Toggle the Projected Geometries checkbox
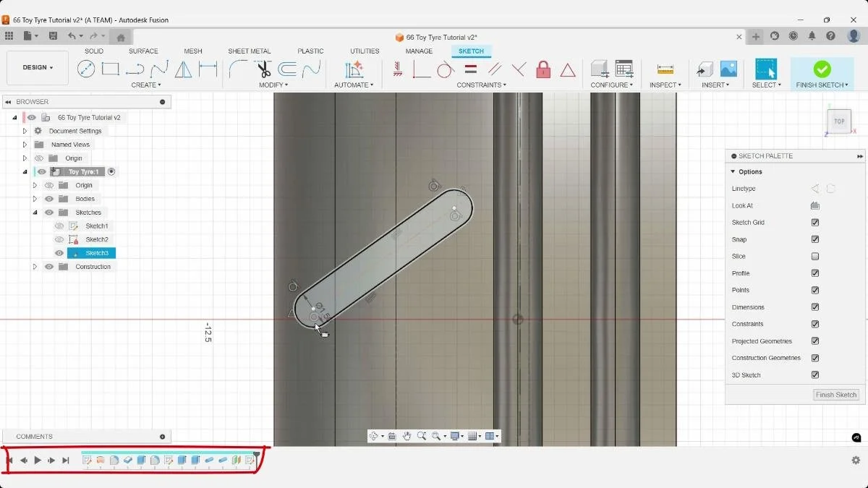This screenshot has height=488, width=868. pyautogui.click(x=815, y=341)
